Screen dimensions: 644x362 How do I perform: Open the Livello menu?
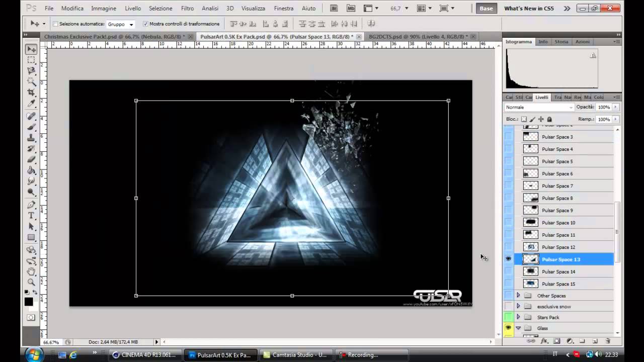coord(133,9)
